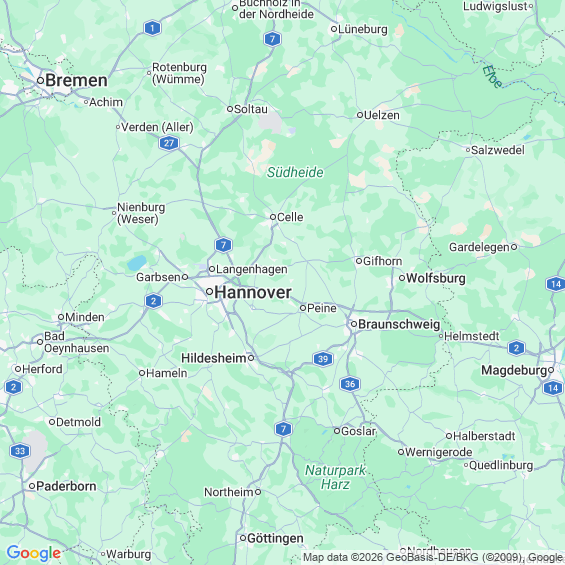
Task: Click the Paderborn city label
Action: click(x=66, y=486)
